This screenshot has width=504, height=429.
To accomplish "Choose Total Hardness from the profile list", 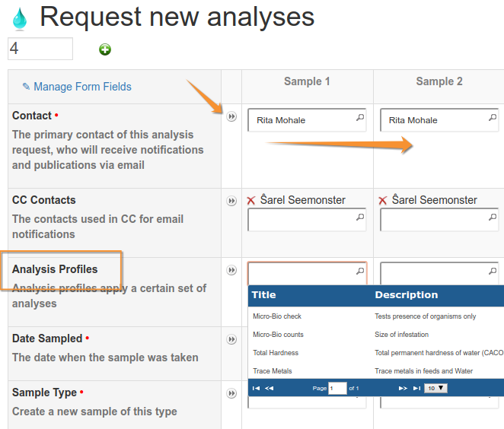I will pos(276,353).
